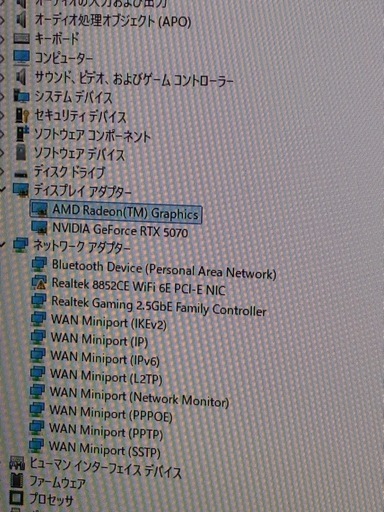Image resolution: width=384 pixels, height=512 pixels.
Task: Select WAN Miniport (IP) entry
Action: pyautogui.click(x=99, y=340)
